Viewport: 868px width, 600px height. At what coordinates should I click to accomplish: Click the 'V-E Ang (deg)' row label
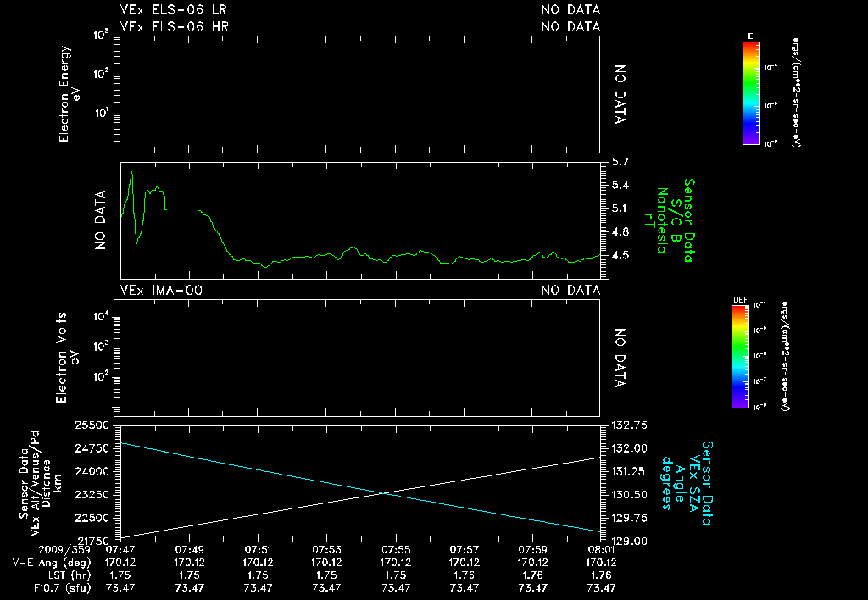tap(52, 563)
